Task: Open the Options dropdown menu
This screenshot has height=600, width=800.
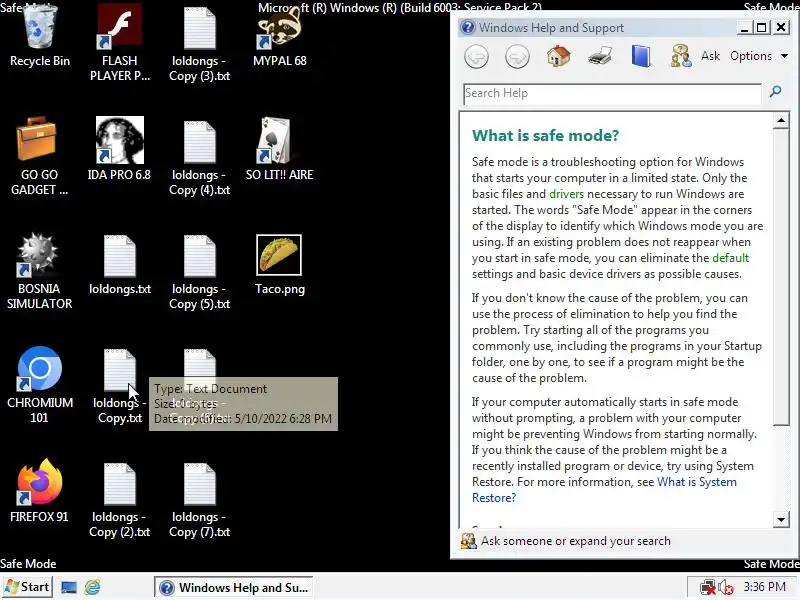Action: 759,56
